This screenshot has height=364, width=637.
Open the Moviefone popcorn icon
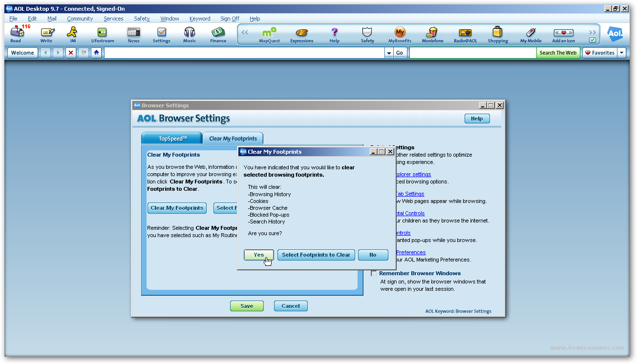[x=433, y=35]
